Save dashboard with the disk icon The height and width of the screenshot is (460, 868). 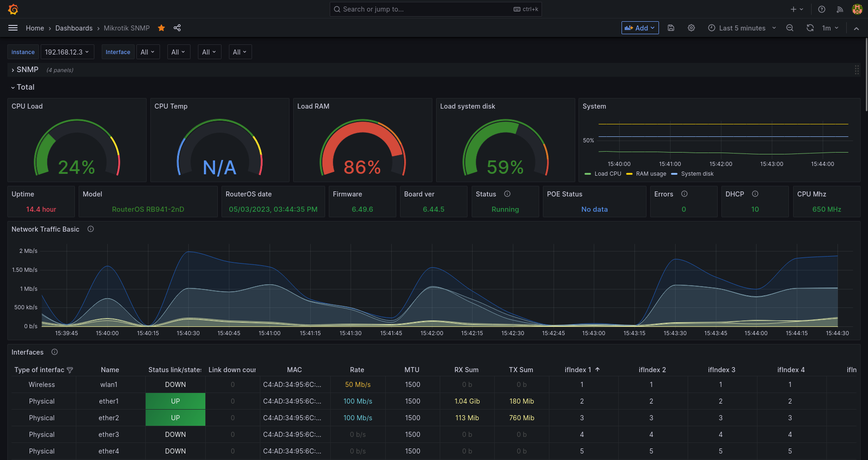coord(671,28)
